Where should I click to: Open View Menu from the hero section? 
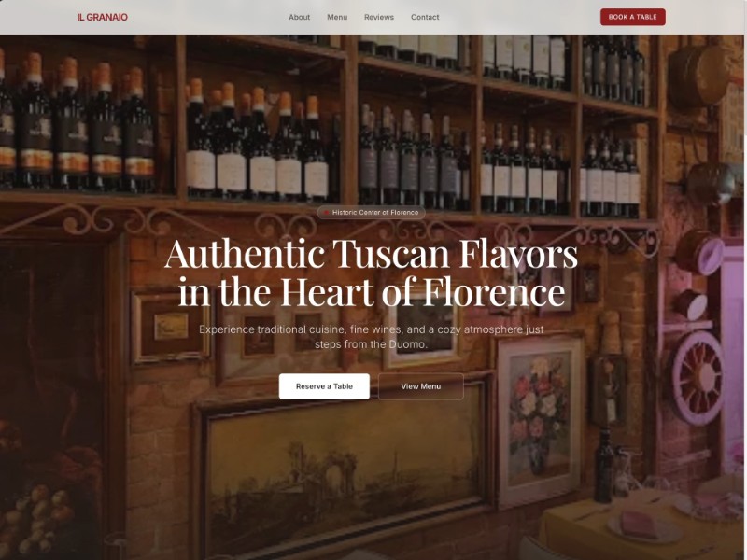421,386
